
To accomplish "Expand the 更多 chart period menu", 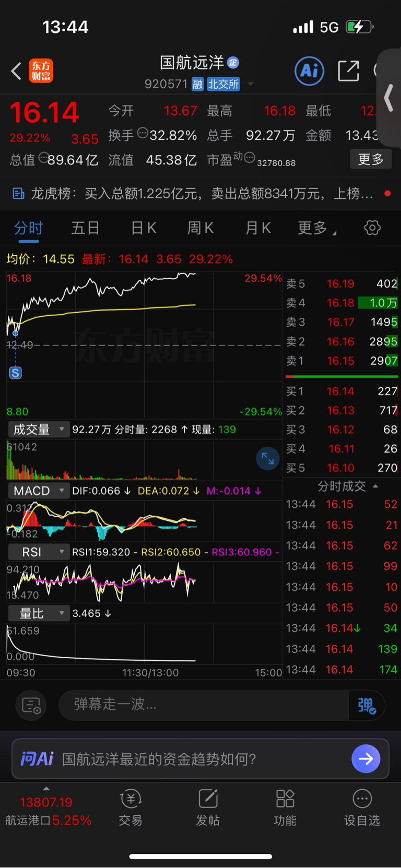I will (316, 228).
